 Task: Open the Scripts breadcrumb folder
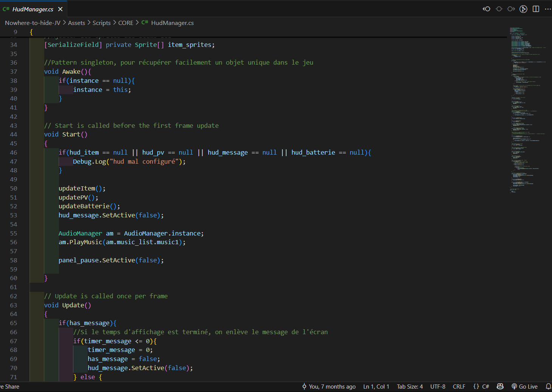tap(101, 23)
